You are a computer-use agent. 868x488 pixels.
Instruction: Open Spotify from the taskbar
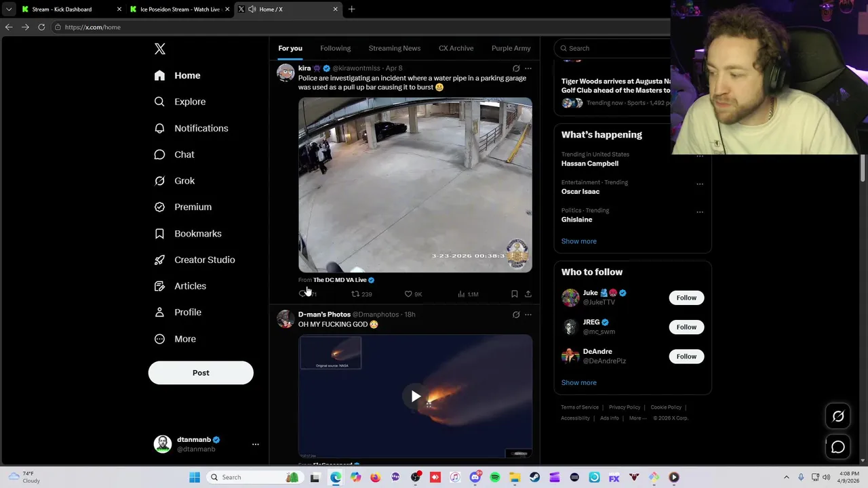495,478
